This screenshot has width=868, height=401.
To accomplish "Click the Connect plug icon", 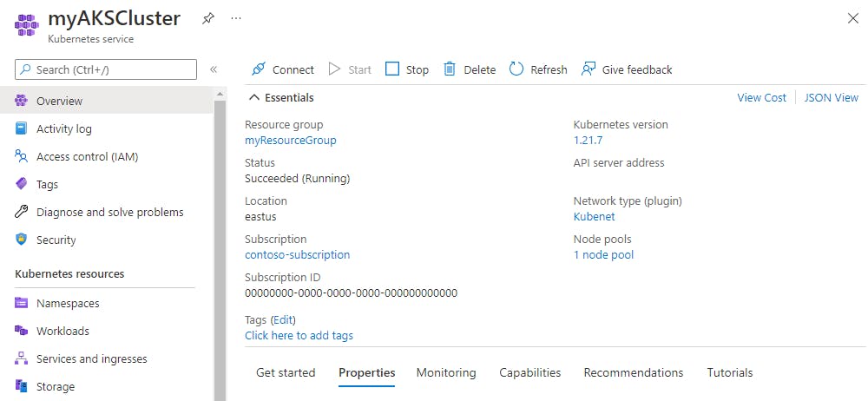I will (x=259, y=69).
